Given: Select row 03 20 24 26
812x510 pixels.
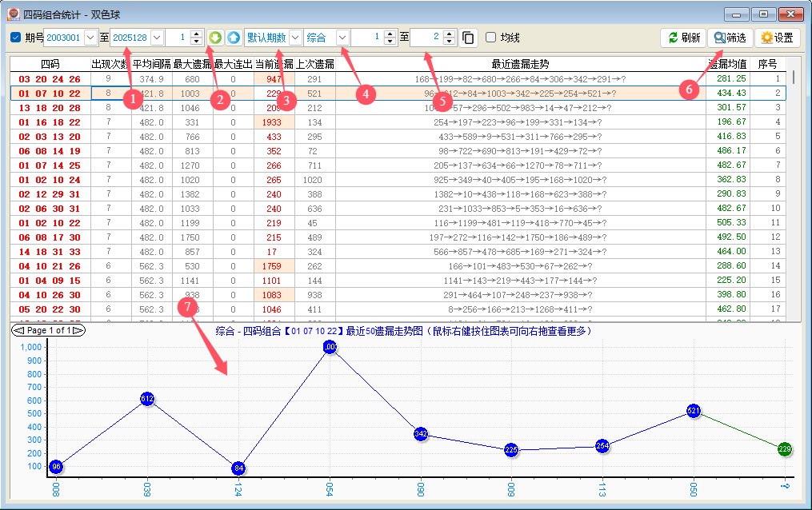Looking at the screenshot, I should click(50, 79).
